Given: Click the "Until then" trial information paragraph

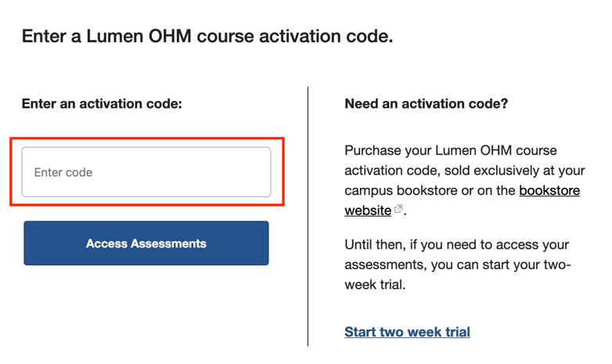Looking at the screenshot, I should coord(458,265).
